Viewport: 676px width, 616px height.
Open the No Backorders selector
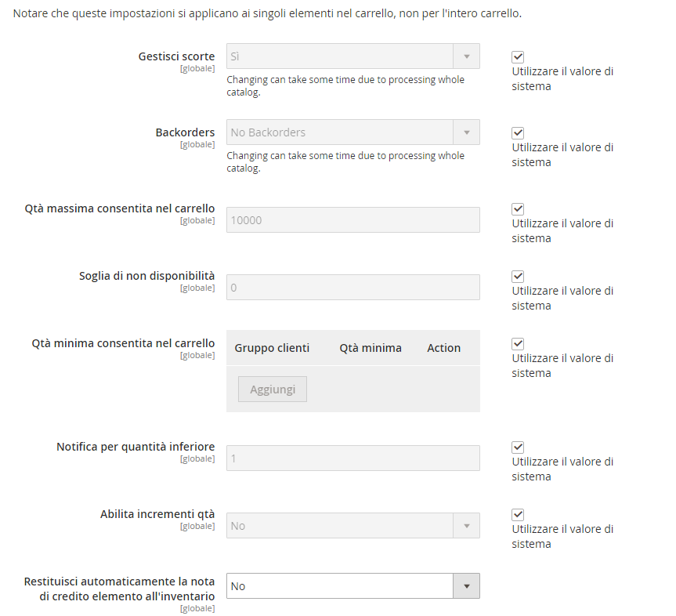click(x=352, y=132)
